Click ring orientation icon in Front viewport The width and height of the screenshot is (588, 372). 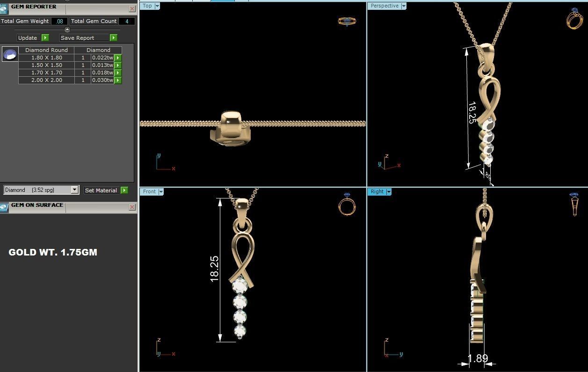point(347,204)
